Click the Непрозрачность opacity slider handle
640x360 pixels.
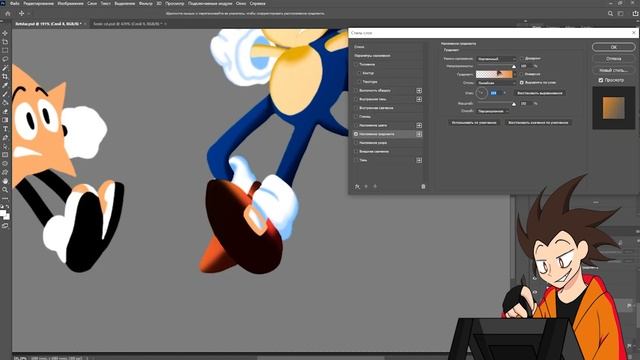[x=514, y=67]
